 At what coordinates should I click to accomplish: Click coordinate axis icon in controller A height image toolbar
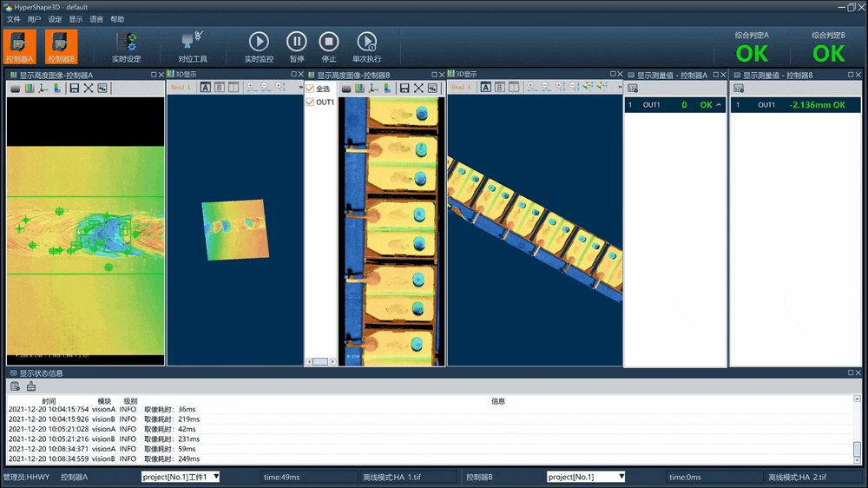pyautogui.click(x=43, y=88)
